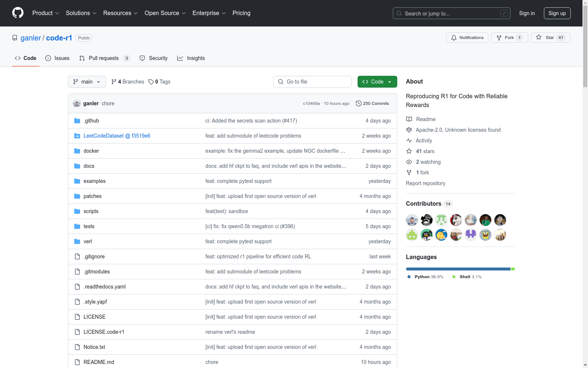Screen dimensions: 588x368
Task: Click the Security shield icon
Action: tap(142, 58)
